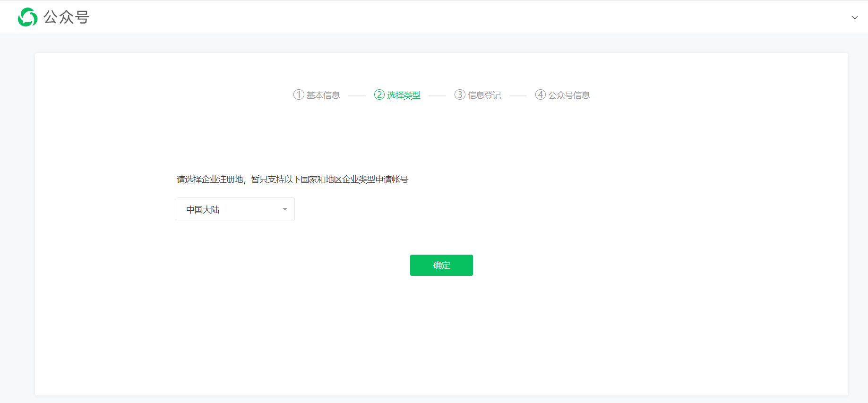Select step 2 选择类型
The height and width of the screenshot is (403, 868).
tap(397, 95)
